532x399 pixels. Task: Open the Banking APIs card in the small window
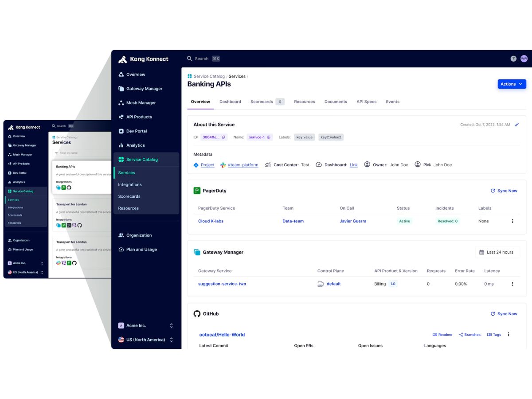82,177
